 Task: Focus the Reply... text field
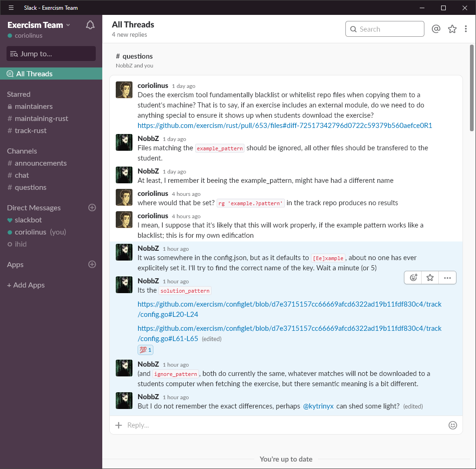(285, 425)
